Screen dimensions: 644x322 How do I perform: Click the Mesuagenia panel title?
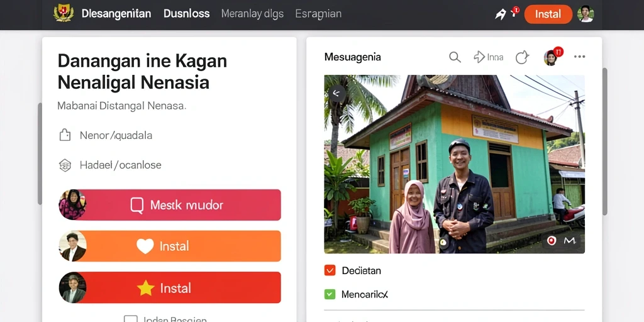pyautogui.click(x=352, y=57)
